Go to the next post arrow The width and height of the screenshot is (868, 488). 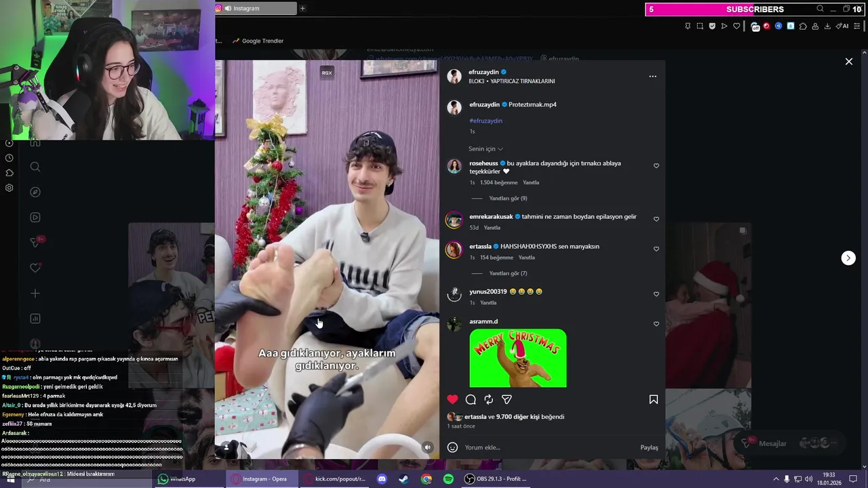click(x=848, y=258)
